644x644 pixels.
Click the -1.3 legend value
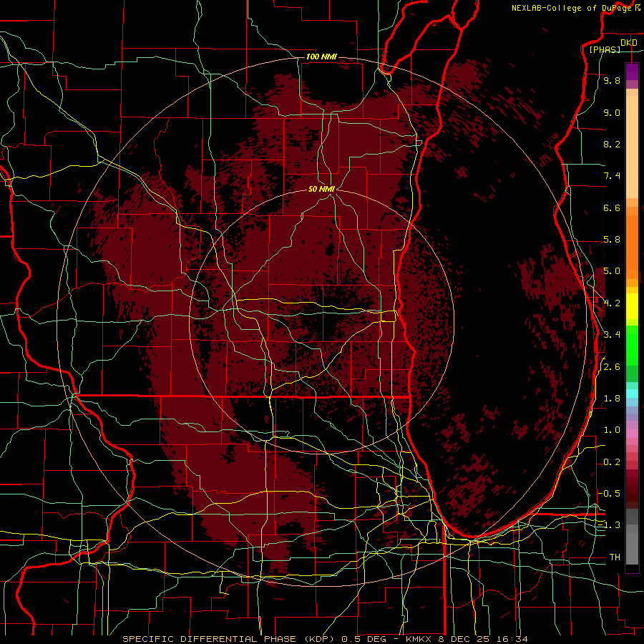609,525
